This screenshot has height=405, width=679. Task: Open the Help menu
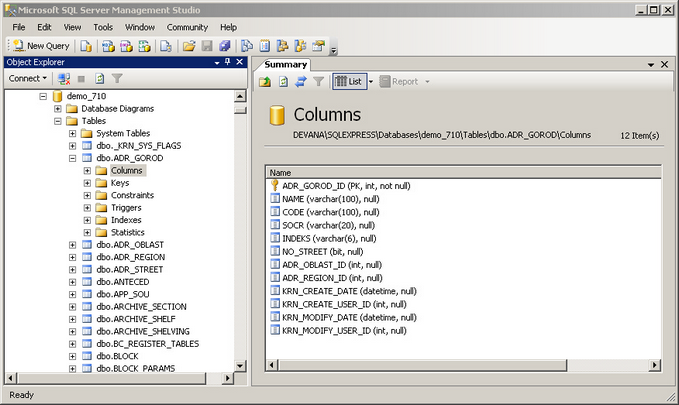pyautogui.click(x=228, y=27)
